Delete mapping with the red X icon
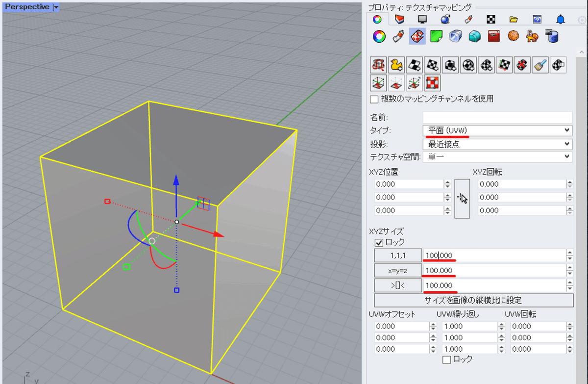Image resolution: width=588 pixels, height=384 pixels. [522, 65]
